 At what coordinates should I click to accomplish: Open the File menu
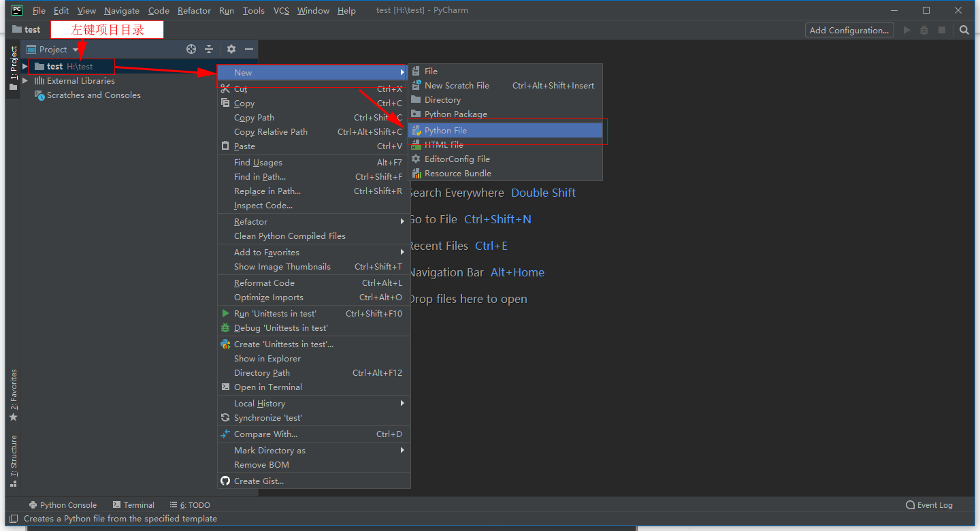[39, 10]
